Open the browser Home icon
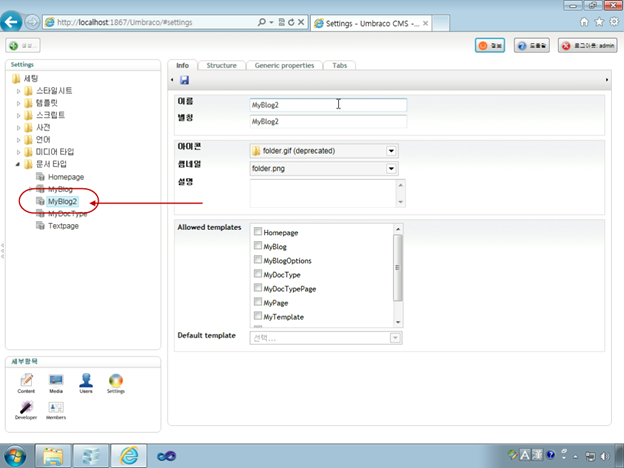 [x=584, y=22]
